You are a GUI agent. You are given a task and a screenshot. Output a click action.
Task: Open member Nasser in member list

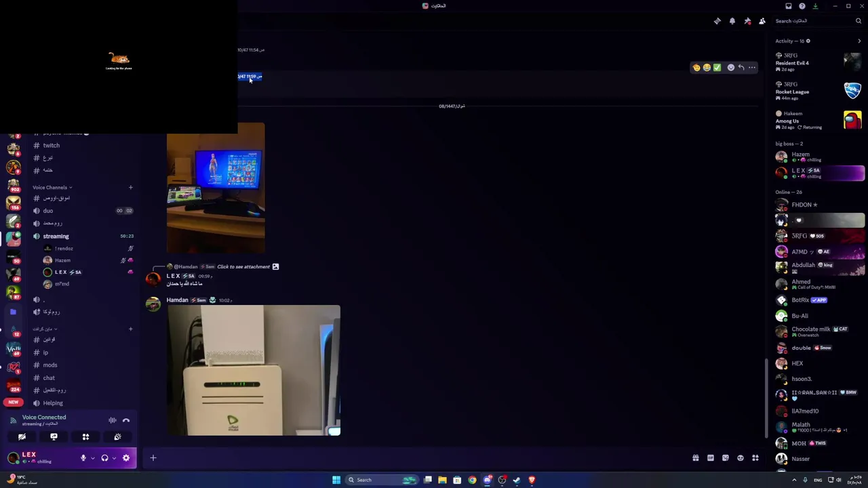819,459
